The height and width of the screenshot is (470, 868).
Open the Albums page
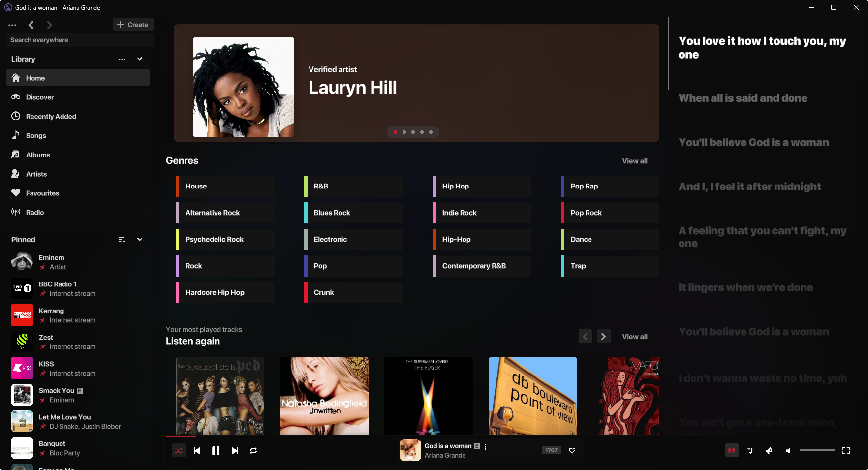78,155
